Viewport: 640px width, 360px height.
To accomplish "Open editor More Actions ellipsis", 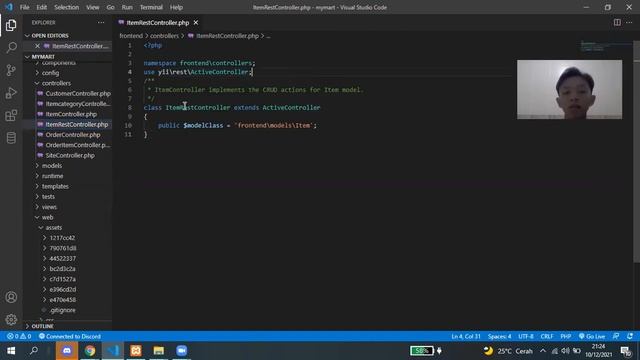I will click(629, 22).
